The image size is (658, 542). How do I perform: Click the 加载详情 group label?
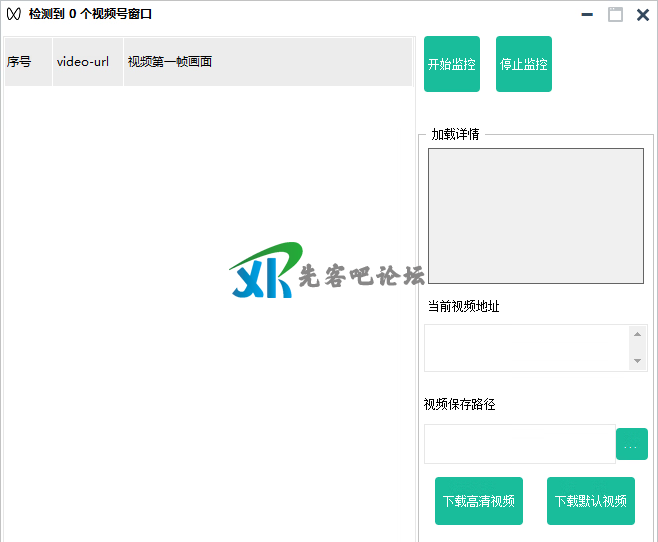pyautogui.click(x=455, y=134)
